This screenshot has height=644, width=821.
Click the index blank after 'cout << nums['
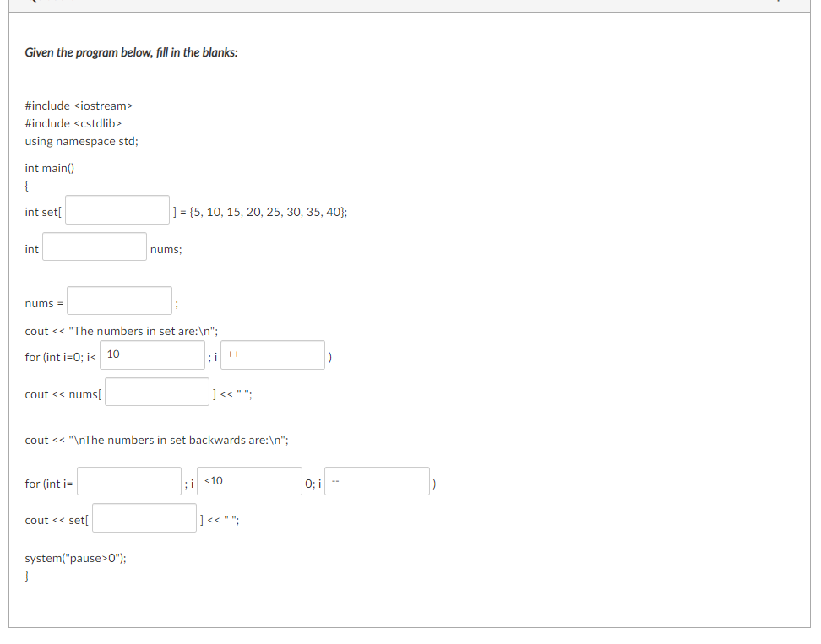[x=156, y=390]
